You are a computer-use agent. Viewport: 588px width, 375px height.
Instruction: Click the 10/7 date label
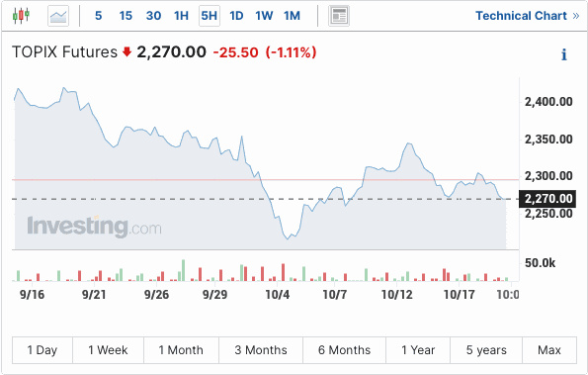(x=335, y=295)
